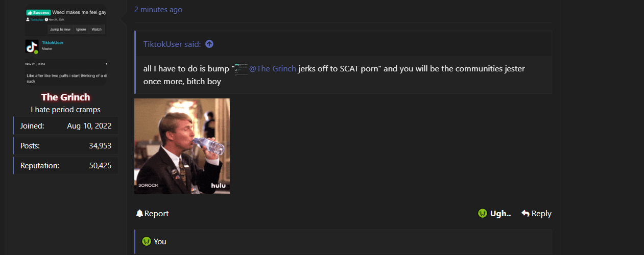Click the Joined date row
This screenshot has height=255, width=644.
click(65, 125)
